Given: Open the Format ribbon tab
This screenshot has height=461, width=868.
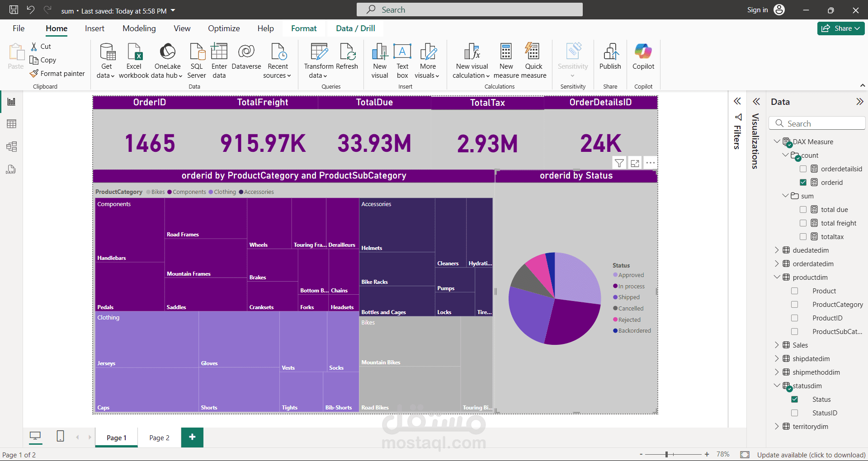Looking at the screenshot, I should (304, 28).
